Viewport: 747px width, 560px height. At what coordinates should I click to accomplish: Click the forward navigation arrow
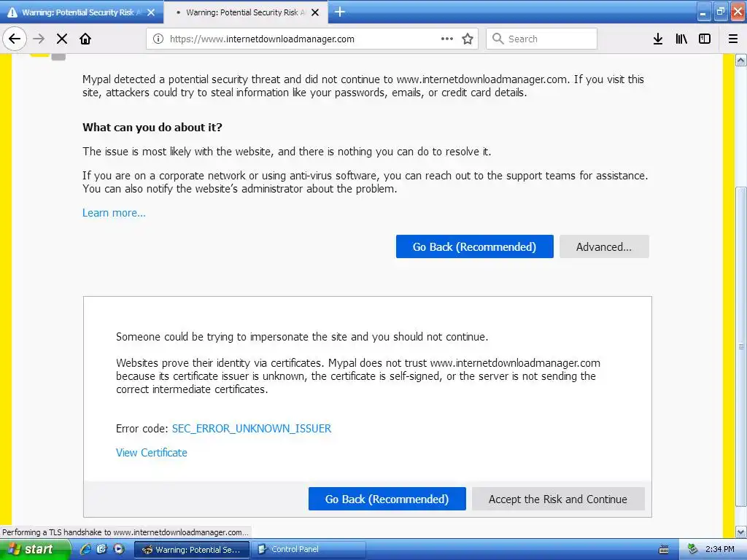tap(39, 39)
